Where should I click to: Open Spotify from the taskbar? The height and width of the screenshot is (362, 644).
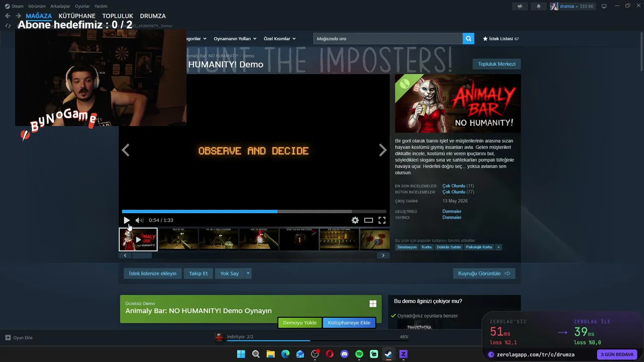coord(359,354)
